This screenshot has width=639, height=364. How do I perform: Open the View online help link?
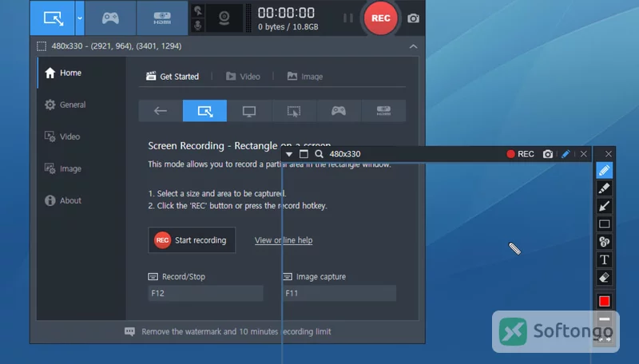284,240
